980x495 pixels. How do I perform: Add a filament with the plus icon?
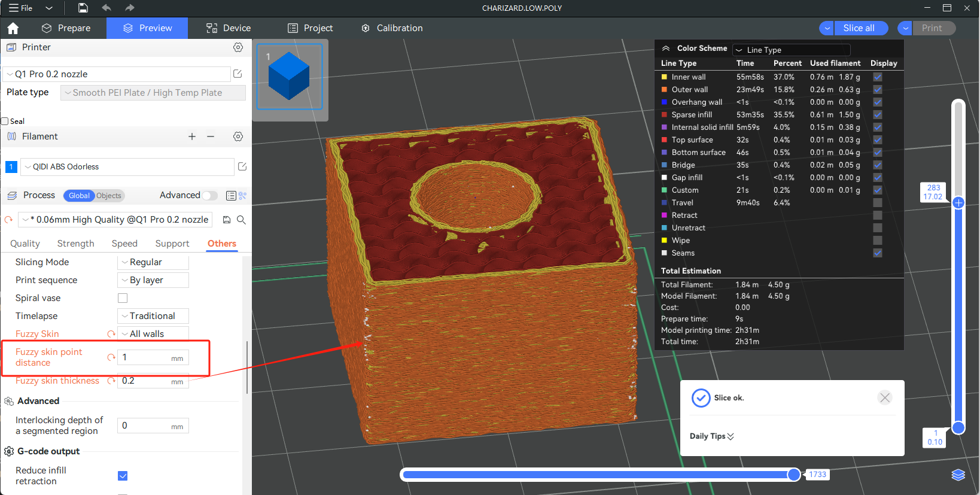192,136
